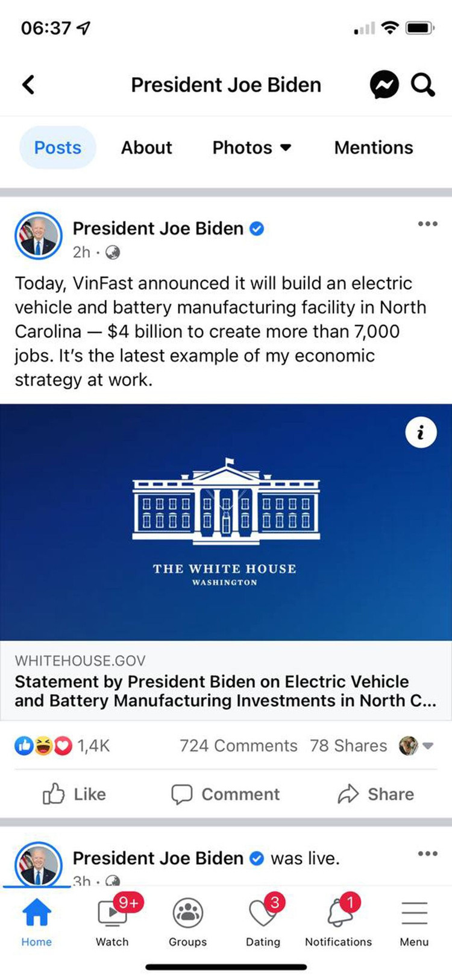Image resolution: width=452 pixels, height=980 pixels.
Task: Comment on the VinFast post
Action: coord(226,794)
